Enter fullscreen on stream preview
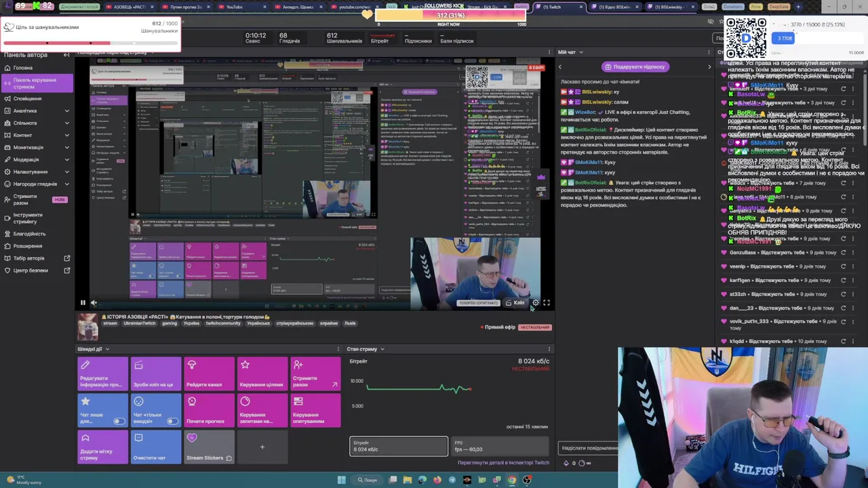Screen dimensions: 868x488 coord(547,303)
